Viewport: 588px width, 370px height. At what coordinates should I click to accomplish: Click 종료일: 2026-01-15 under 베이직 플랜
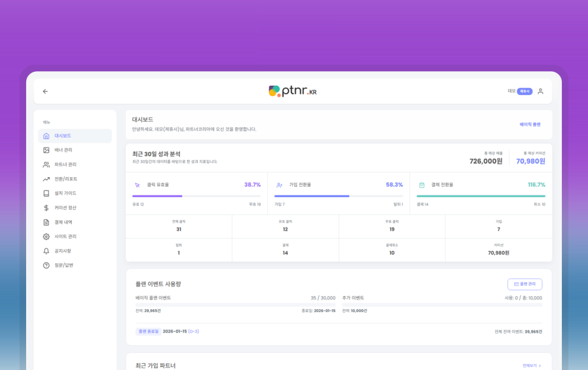tap(318, 311)
